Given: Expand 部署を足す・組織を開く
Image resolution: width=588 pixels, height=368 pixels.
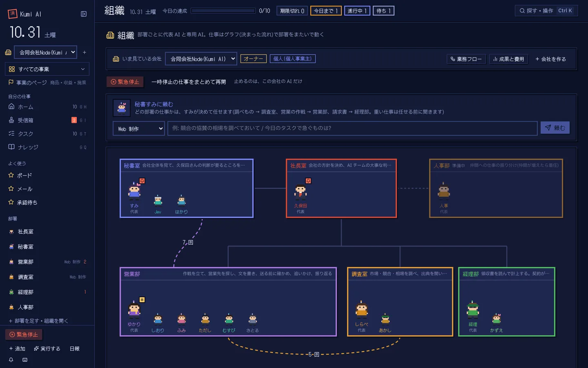Looking at the screenshot, I should tap(38, 321).
